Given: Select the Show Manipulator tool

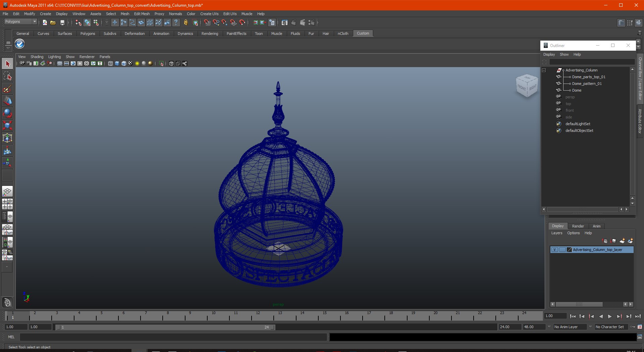Looking at the screenshot, I should (7, 163).
